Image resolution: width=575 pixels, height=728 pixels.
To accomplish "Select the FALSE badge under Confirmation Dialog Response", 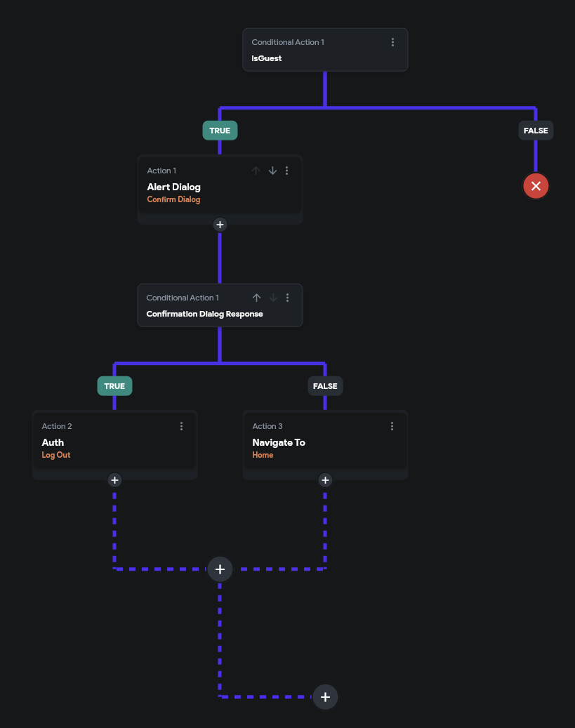I will tap(325, 386).
